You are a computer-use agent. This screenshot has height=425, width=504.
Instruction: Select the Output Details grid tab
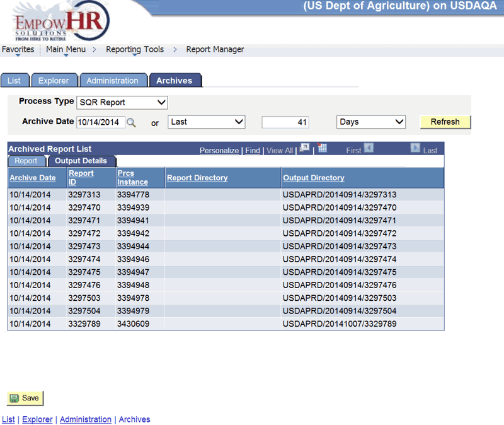tap(81, 161)
